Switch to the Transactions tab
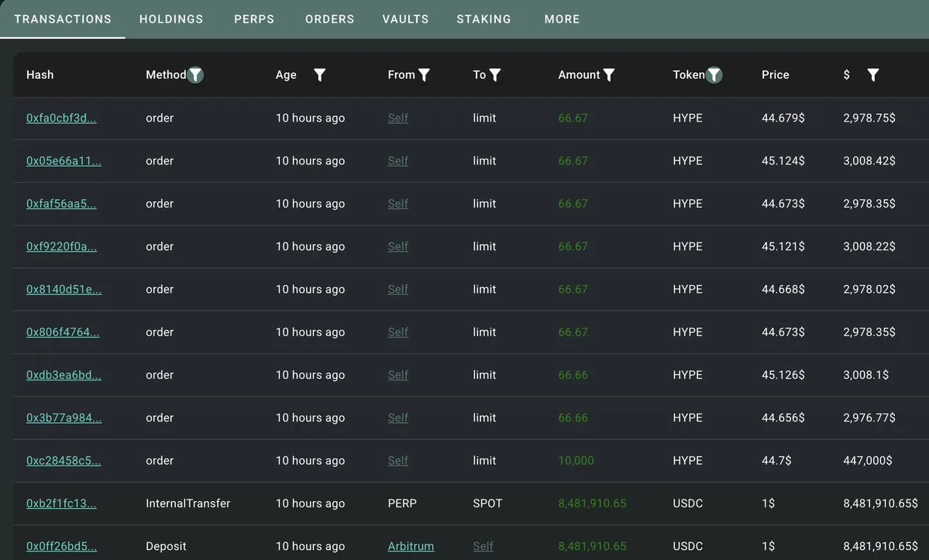Image resolution: width=929 pixels, height=560 pixels. coord(63,19)
